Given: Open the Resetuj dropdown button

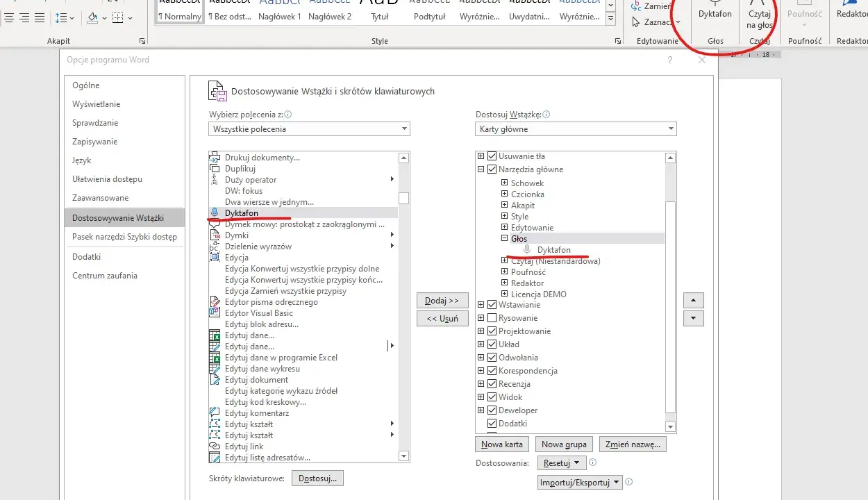Looking at the screenshot, I should tap(561, 463).
